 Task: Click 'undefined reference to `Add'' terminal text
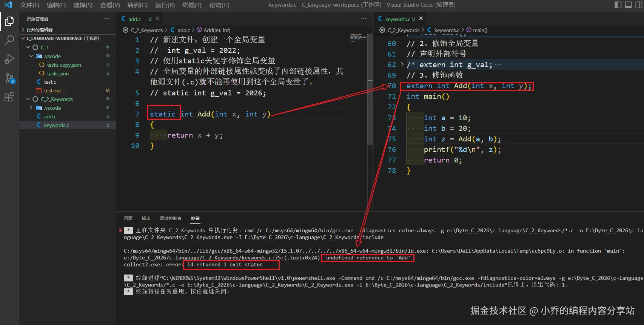[x=368, y=258]
